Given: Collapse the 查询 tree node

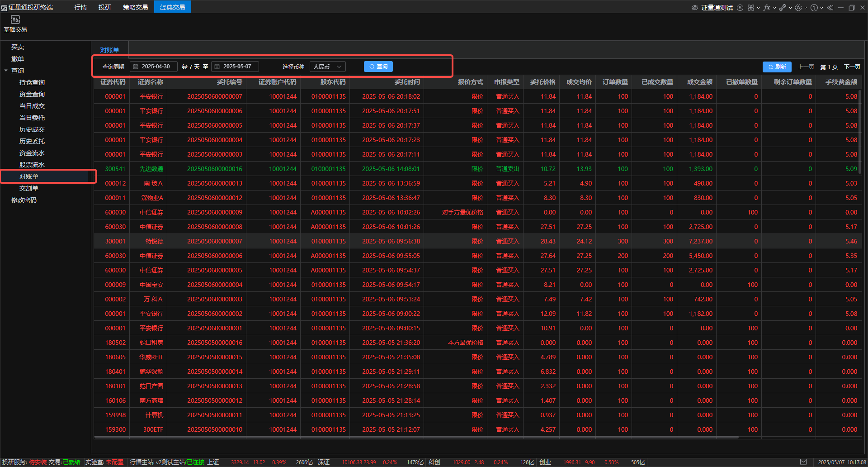Looking at the screenshot, I should [x=6, y=71].
